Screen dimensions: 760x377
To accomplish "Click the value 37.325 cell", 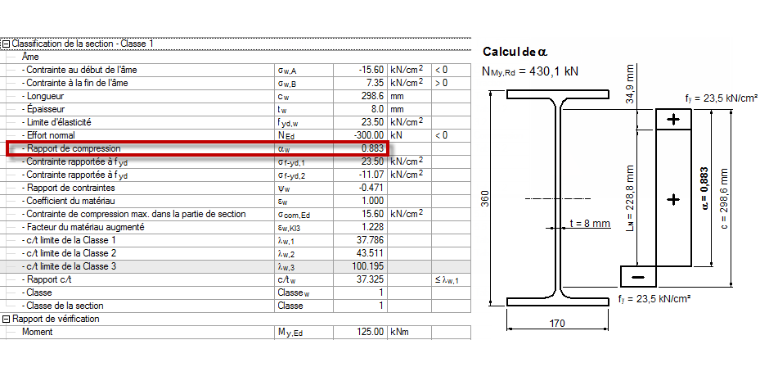I will pos(360,280).
